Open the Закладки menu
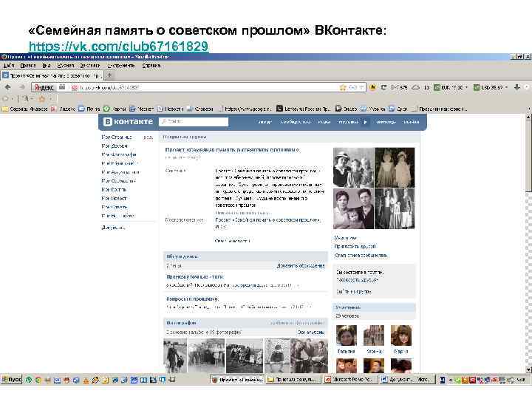 point(89,66)
